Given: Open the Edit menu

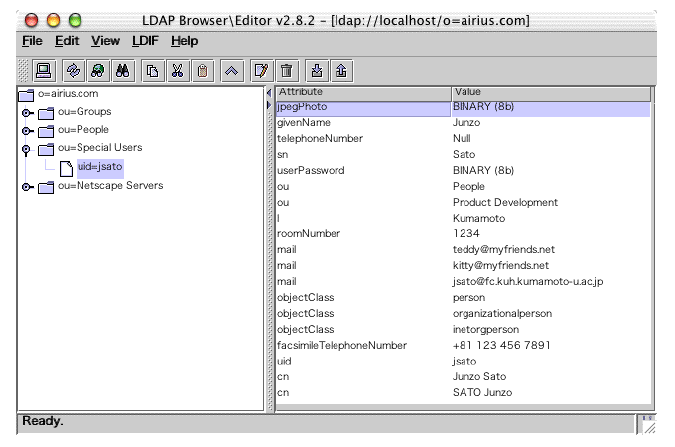Looking at the screenshot, I should [67, 41].
